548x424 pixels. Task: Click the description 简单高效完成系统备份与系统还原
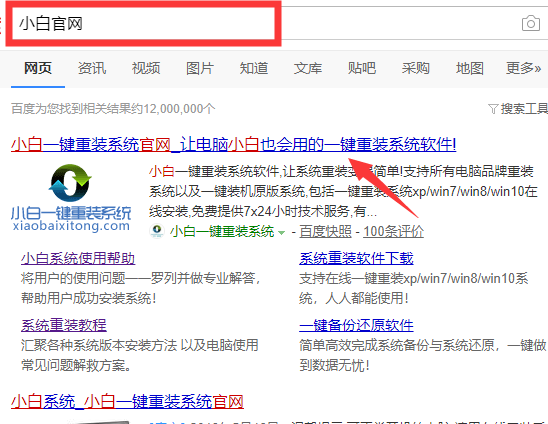coord(397,345)
